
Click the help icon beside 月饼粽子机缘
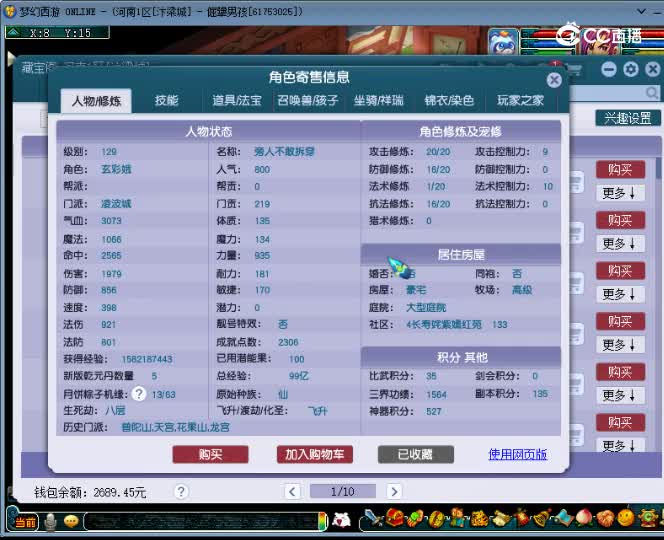coord(139,394)
